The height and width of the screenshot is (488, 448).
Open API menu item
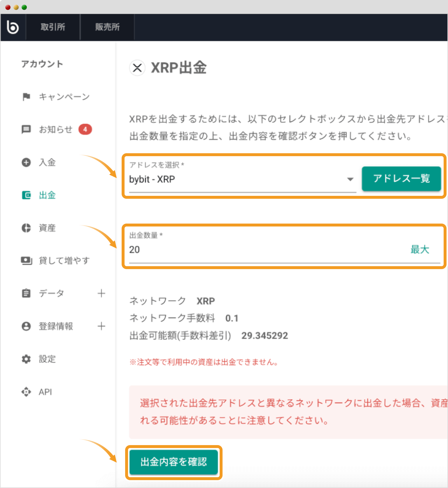pyautogui.click(x=45, y=392)
